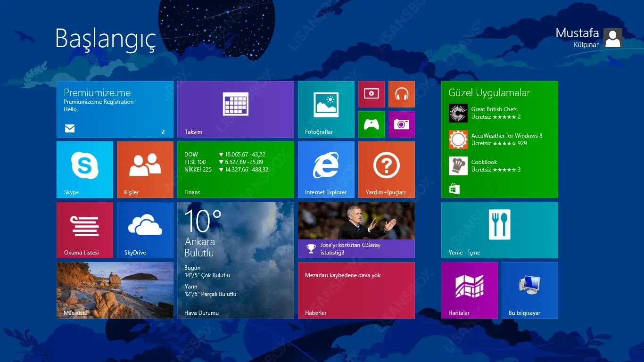The height and width of the screenshot is (362, 644).
Task: Open the Haritalar maps tile
Action: click(470, 290)
